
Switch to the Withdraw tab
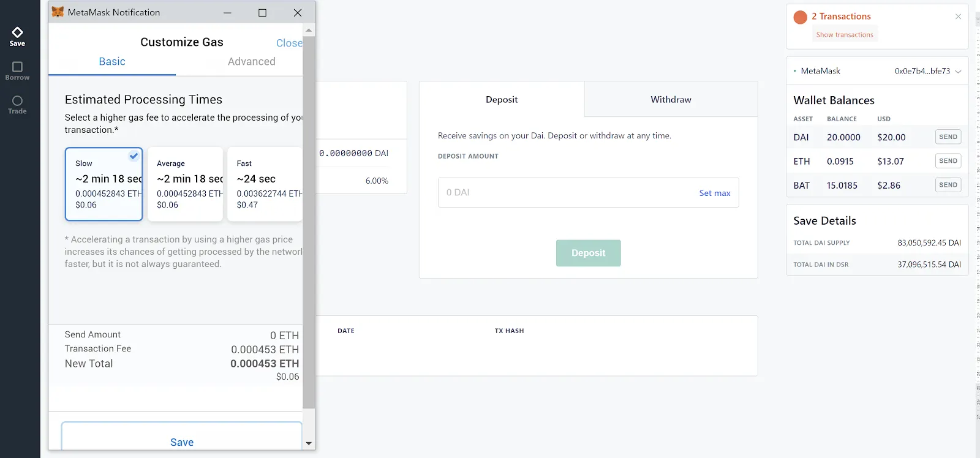coord(671,100)
